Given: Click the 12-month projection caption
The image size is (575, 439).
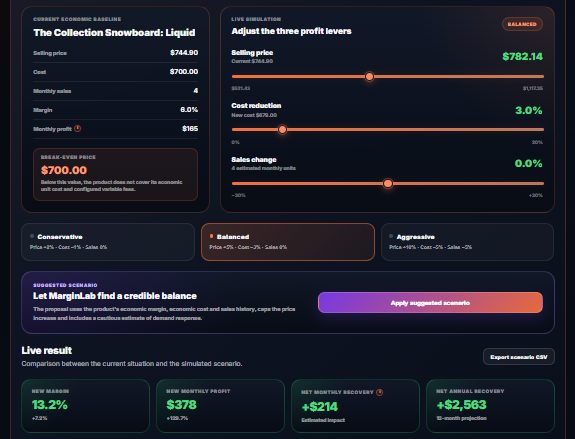Looking at the screenshot, I should tap(461, 418).
